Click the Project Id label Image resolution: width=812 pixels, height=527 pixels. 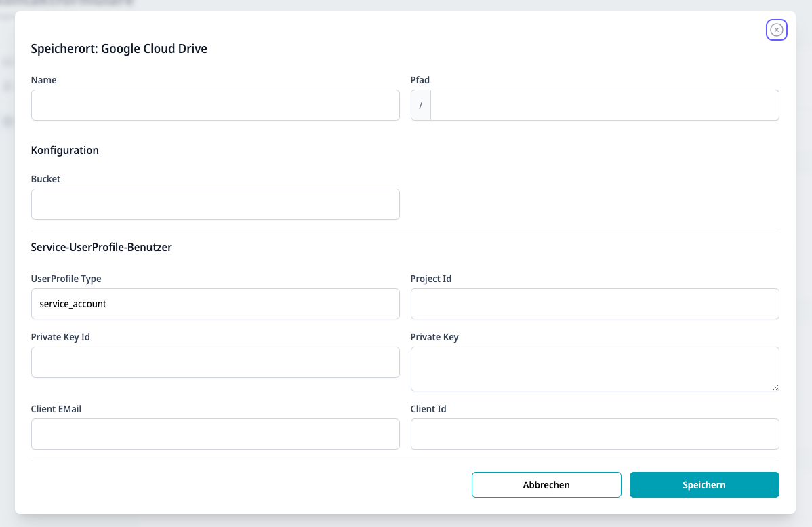tap(431, 279)
